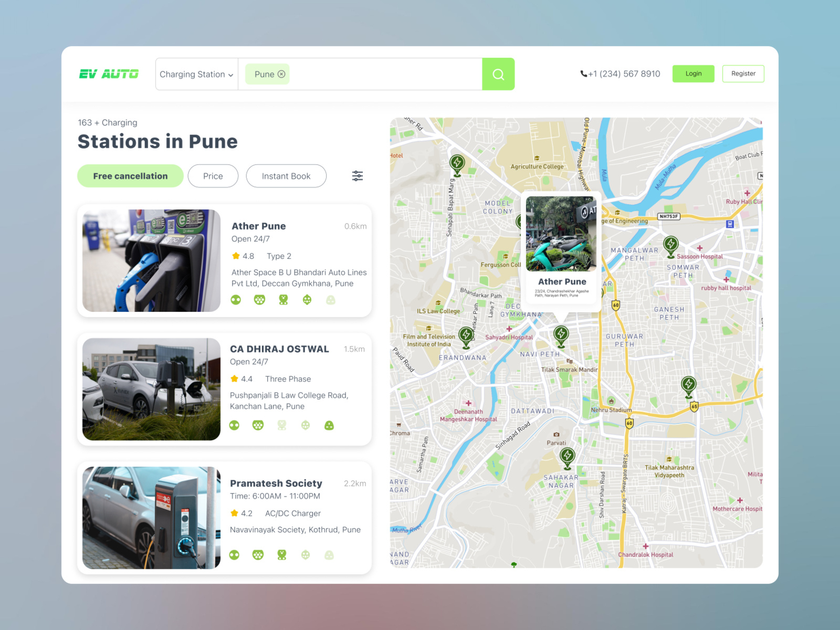The width and height of the screenshot is (840, 630).
Task: Click the greyed-out UK plug connector on Ather Pune
Action: click(x=330, y=299)
